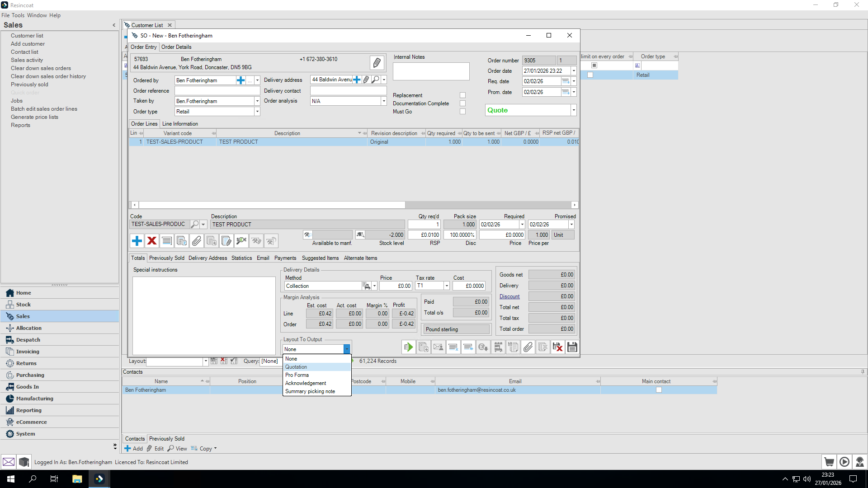Click the envelope email order icon
Viewport: 868px width, 488px height.
[438, 347]
